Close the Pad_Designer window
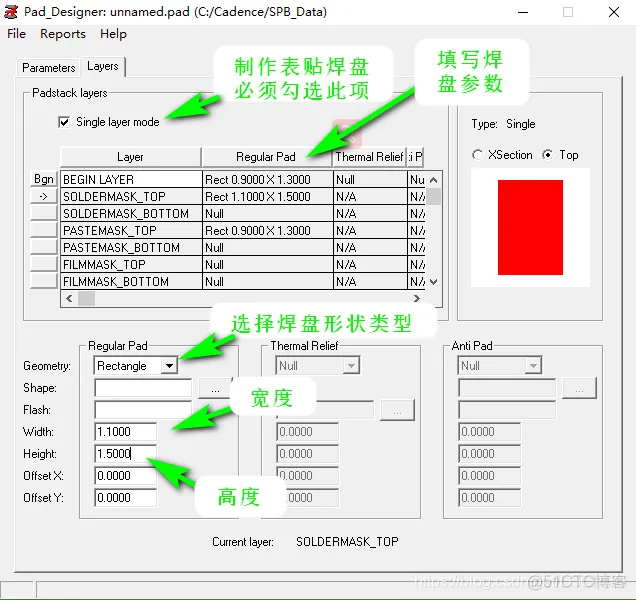 coord(614,12)
